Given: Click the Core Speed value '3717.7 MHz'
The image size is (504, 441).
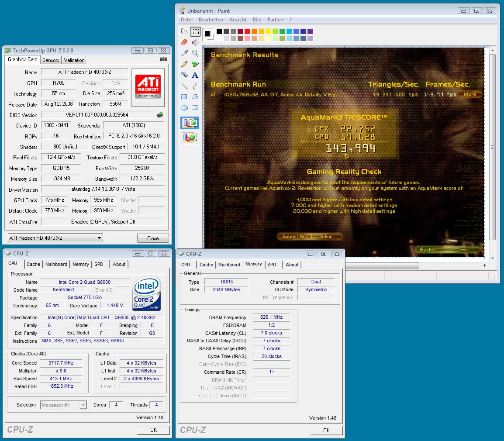Looking at the screenshot, I should [61, 363].
